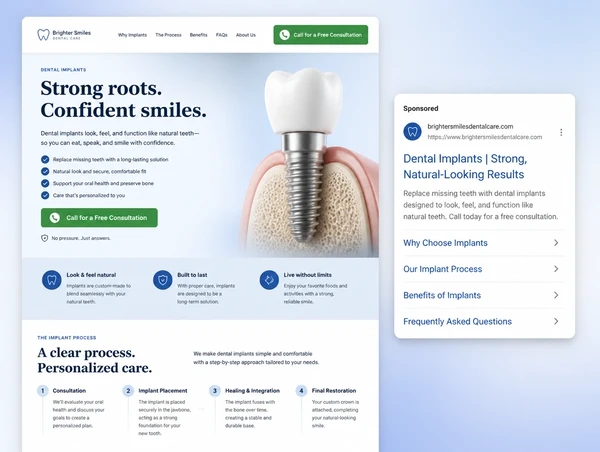Image resolution: width=600 pixels, height=452 pixels.
Task: Click the Strong roots. Confident smiles. headline
Action: 123,99
